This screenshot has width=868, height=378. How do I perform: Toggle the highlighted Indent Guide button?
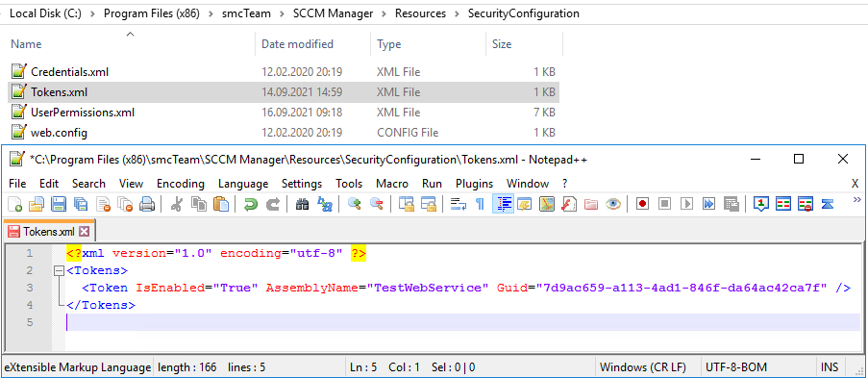point(503,204)
